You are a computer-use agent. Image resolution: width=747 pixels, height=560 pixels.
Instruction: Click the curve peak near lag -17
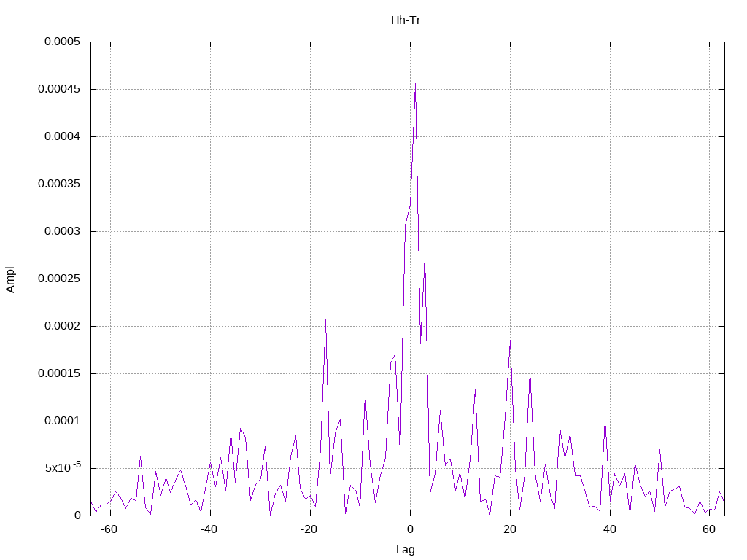coord(325,319)
